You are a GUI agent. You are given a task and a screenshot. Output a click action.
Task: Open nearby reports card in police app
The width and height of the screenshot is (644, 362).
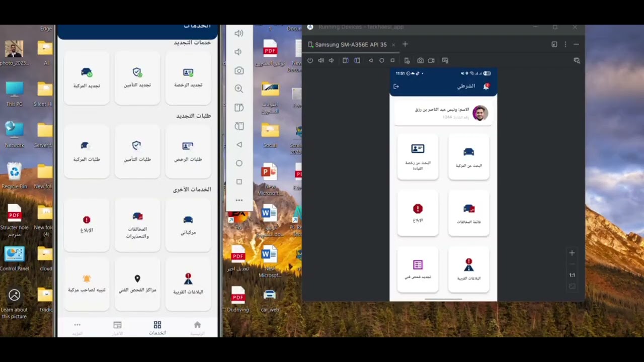point(468,269)
